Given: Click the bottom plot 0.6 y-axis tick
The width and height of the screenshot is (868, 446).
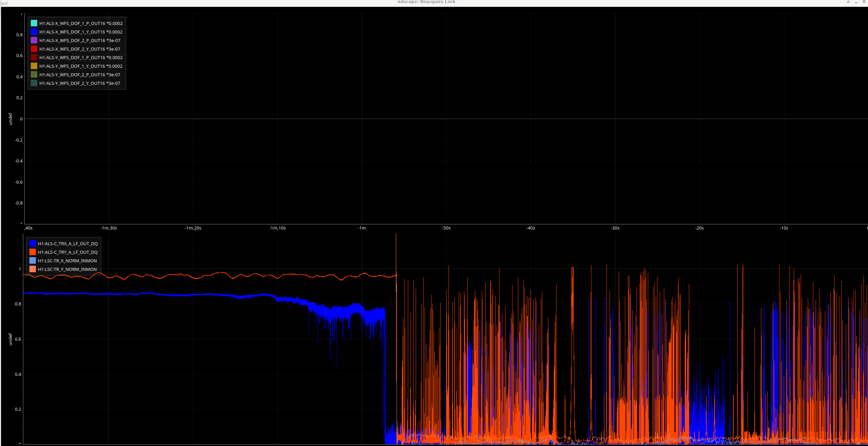Looking at the screenshot, I should pyautogui.click(x=18, y=339).
